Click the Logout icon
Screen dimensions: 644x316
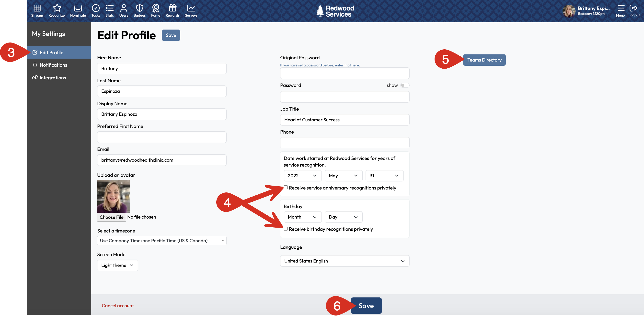point(634,8)
